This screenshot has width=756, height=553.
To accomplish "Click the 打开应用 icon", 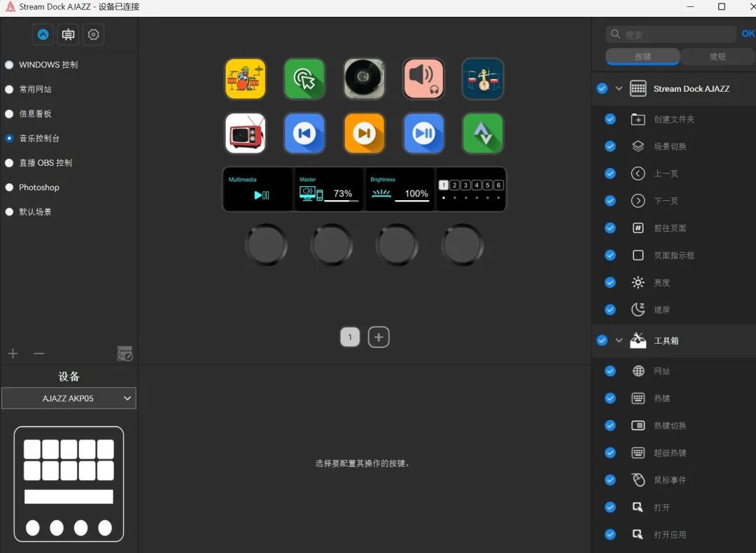I will point(638,534).
